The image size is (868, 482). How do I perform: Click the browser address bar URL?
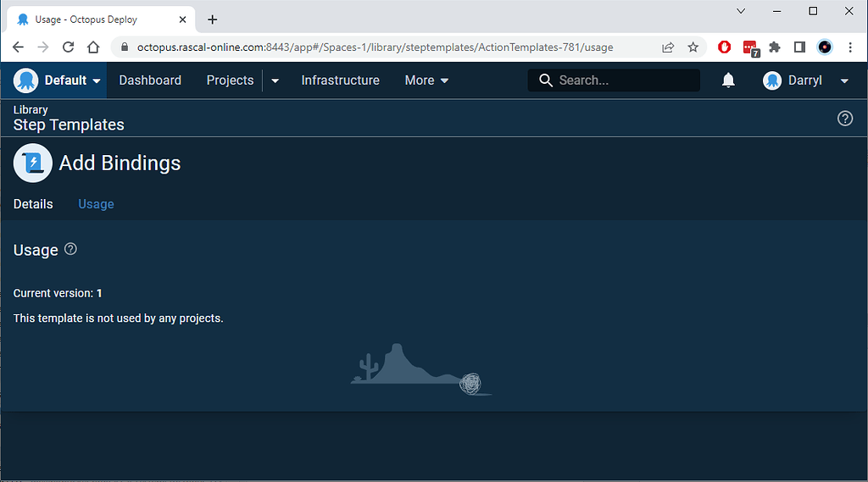pyautogui.click(x=376, y=47)
